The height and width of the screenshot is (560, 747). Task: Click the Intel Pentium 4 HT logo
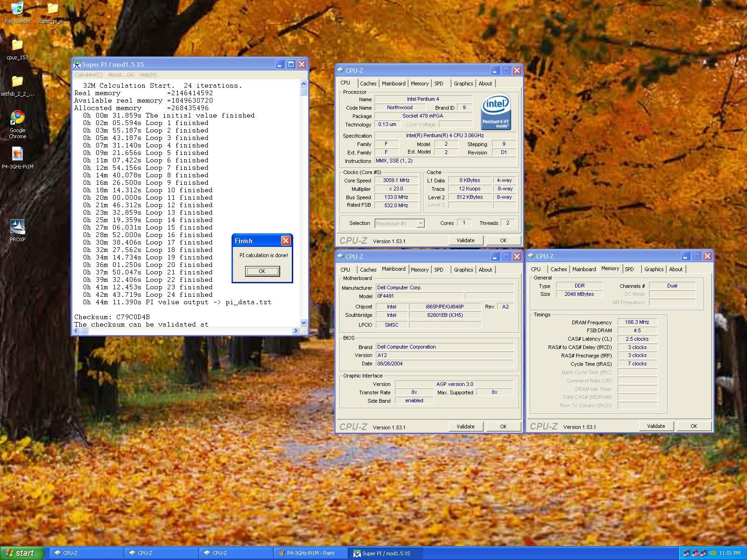pos(496,112)
